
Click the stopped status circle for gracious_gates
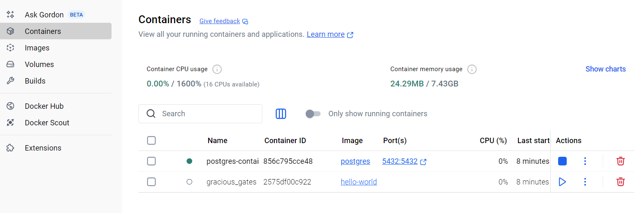point(190,182)
